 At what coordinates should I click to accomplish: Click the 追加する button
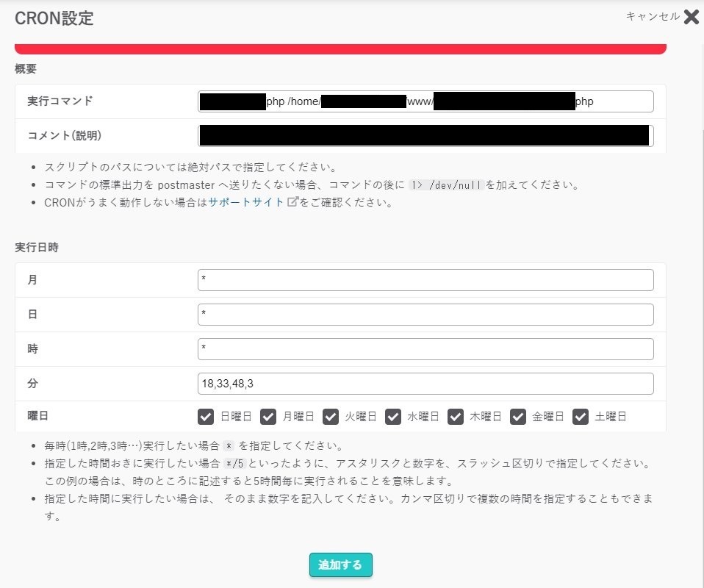(x=340, y=564)
